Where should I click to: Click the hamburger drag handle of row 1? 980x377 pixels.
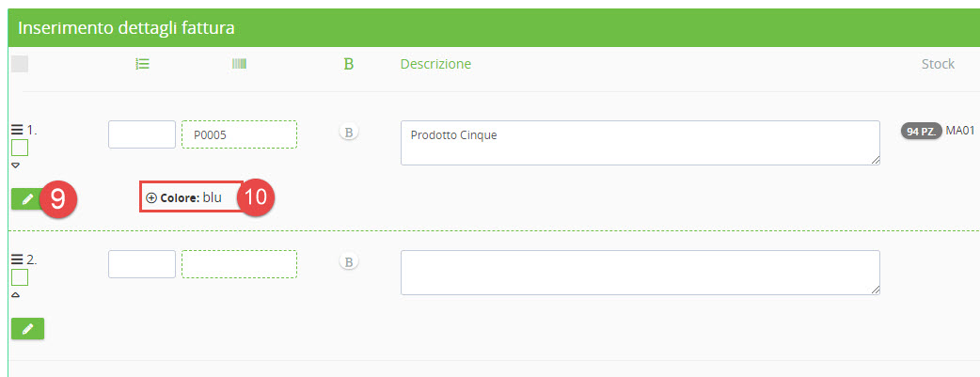(16, 130)
